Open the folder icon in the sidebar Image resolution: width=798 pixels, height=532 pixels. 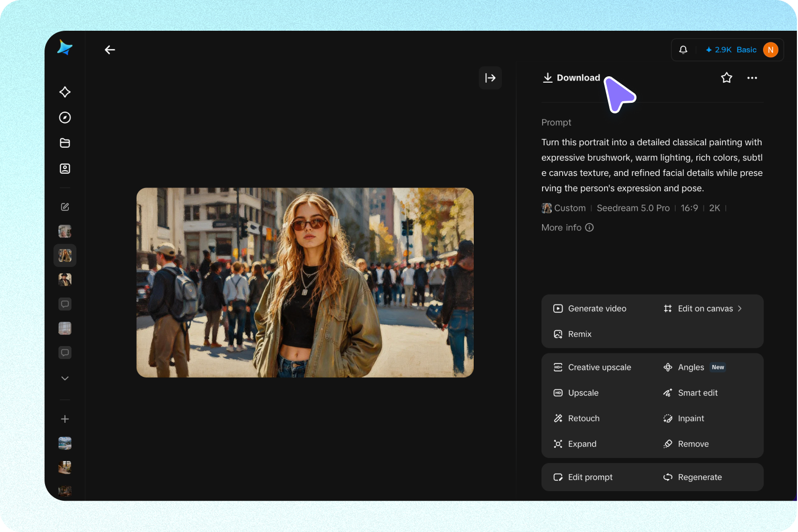65,143
